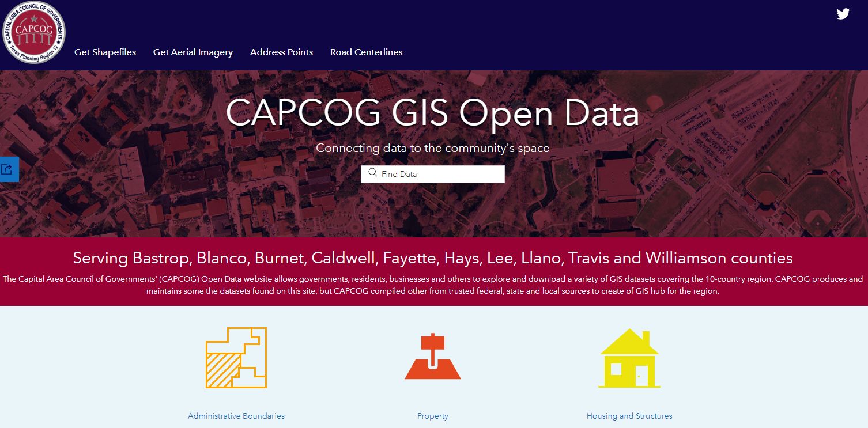The image size is (868, 428).
Task: Click the magnifier search icon
Action: [x=372, y=173]
